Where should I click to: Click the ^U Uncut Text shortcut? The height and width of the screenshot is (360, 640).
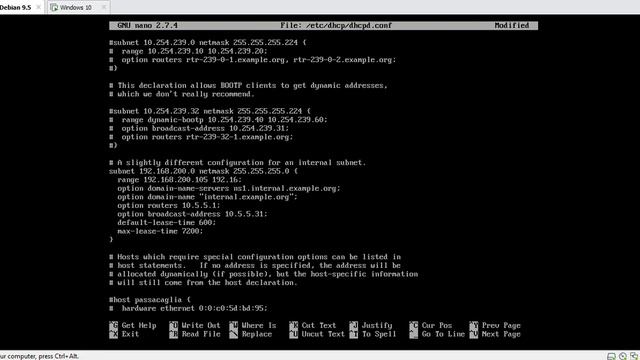point(317,334)
